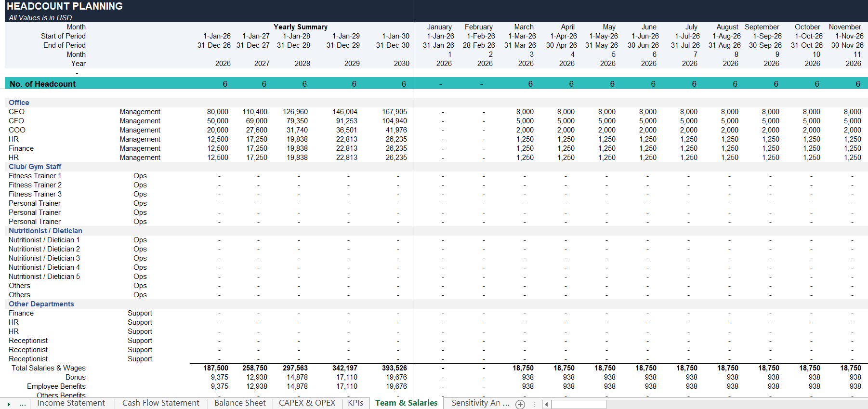The image size is (868, 409).
Task: Select the Finance Management row label
Action: click(21, 148)
